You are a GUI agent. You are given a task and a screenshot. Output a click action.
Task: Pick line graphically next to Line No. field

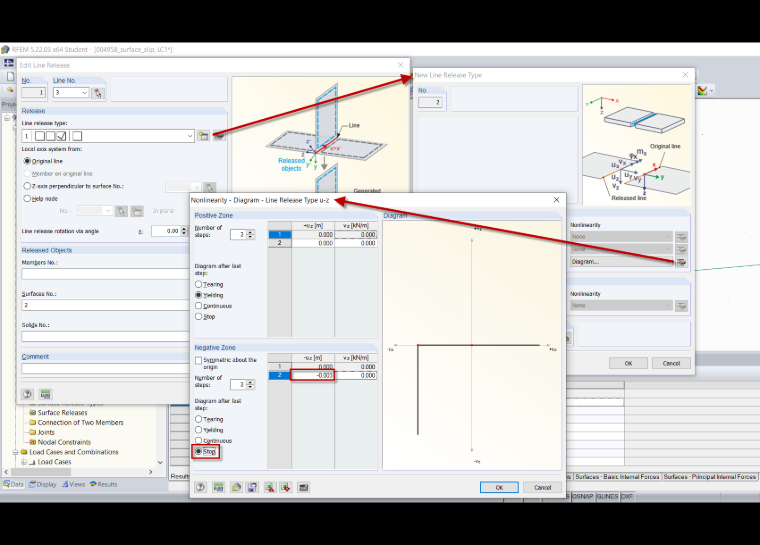click(x=98, y=93)
